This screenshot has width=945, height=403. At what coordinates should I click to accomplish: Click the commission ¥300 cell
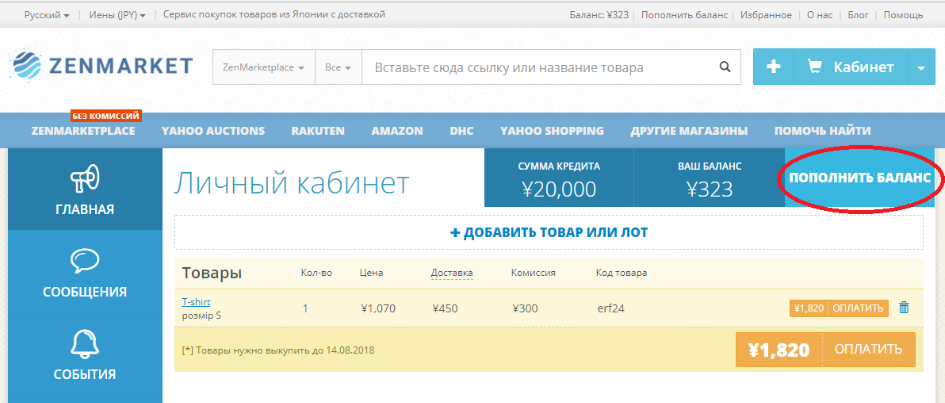point(525,308)
